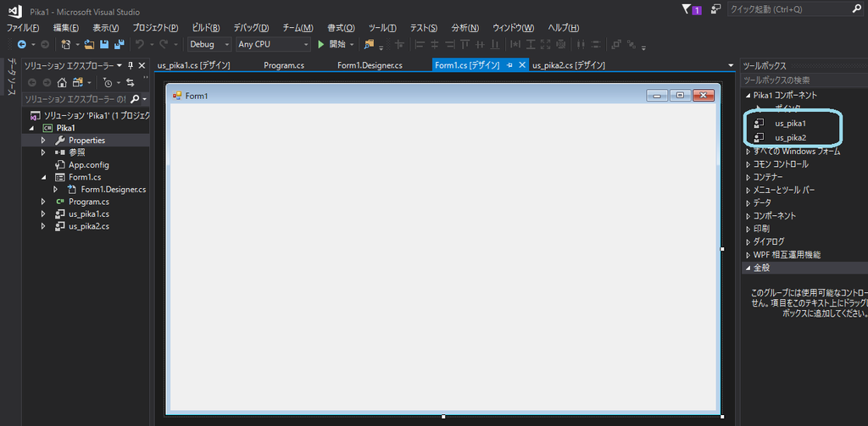Open the プロジェクト(P) menu
The height and width of the screenshot is (426, 868).
pyautogui.click(x=155, y=28)
